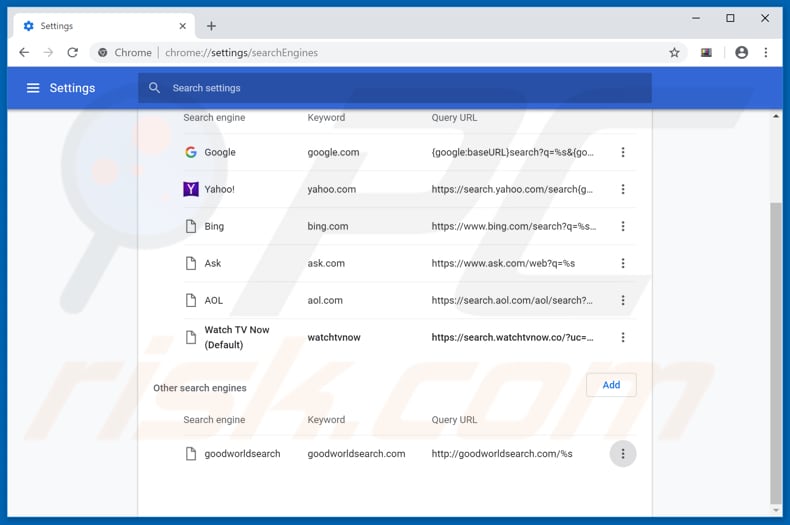The image size is (790, 525).
Task: Open more actions for goodworldsearch
Action: click(623, 453)
